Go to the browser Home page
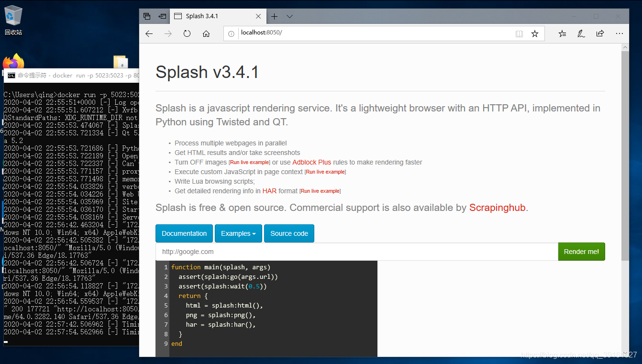Screen dimensions: 642x364 pos(206,34)
